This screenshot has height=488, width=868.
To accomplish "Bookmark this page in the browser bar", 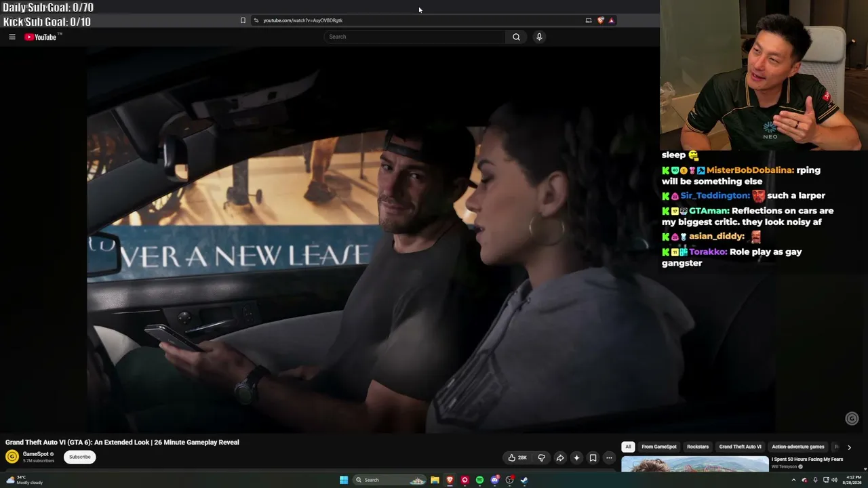I will click(x=243, y=20).
